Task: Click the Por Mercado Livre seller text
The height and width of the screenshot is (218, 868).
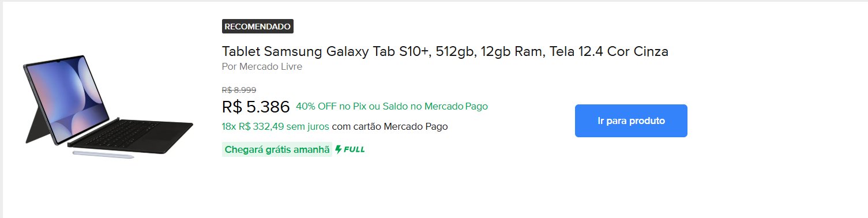Action: [262, 66]
